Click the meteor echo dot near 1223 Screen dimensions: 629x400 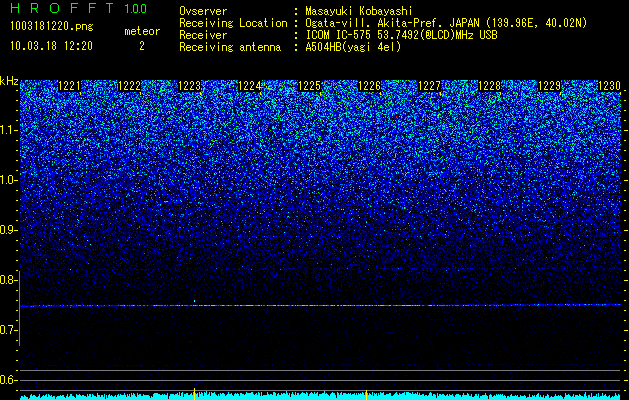(x=195, y=301)
